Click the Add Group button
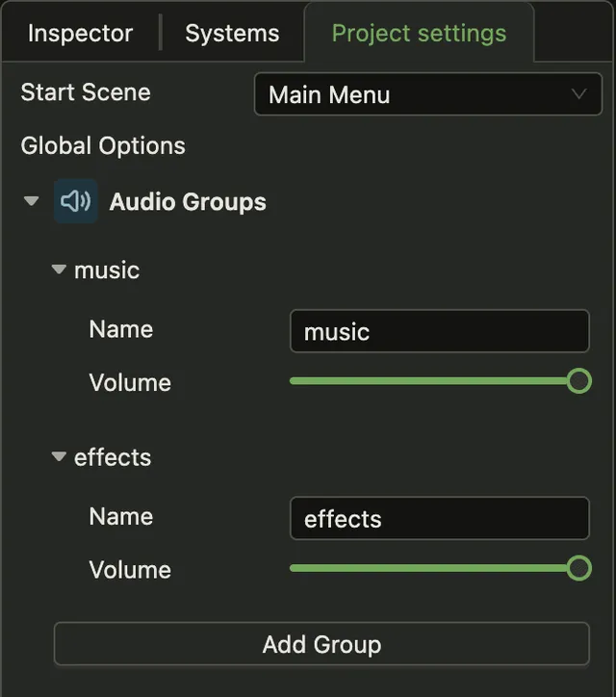 (x=321, y=644)
